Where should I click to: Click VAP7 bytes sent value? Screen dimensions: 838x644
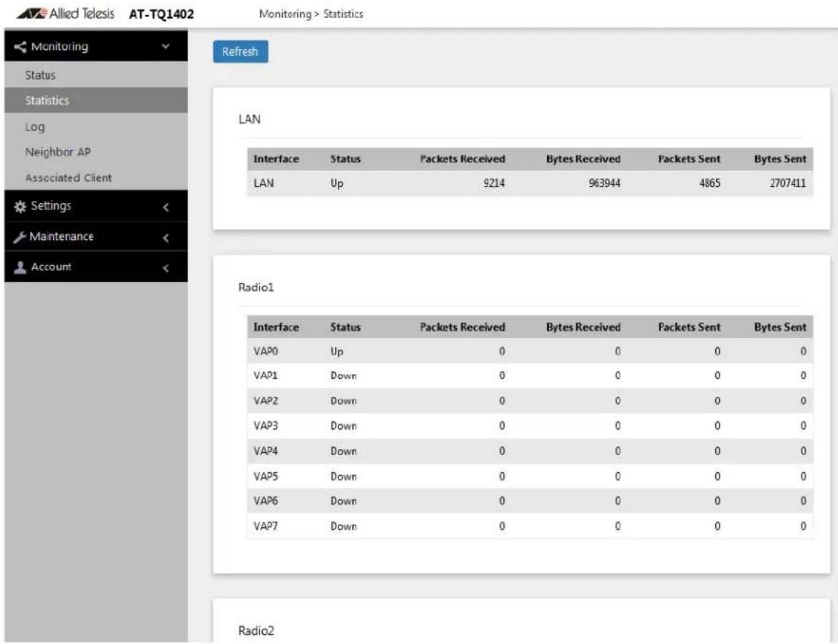803,526
